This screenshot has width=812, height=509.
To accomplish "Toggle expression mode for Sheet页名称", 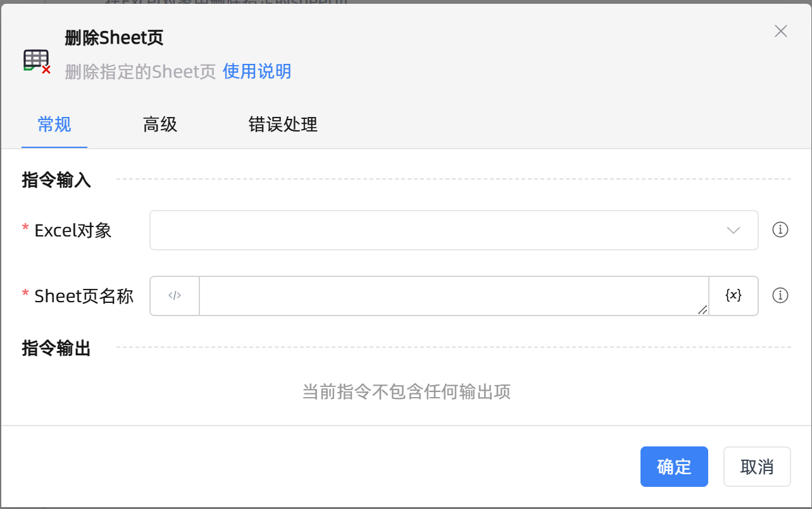I will (x=175, y=295).
